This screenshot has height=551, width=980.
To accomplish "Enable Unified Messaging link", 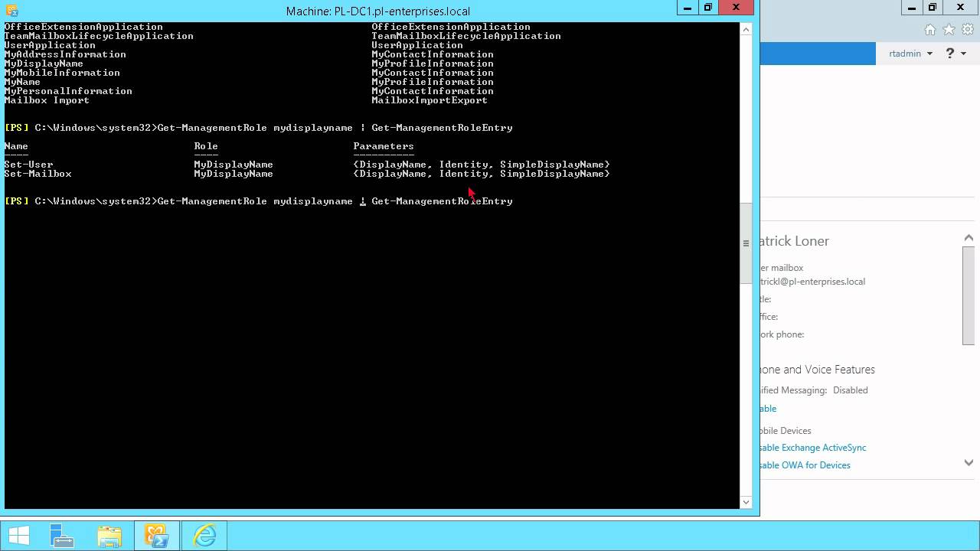I will pos(768,409).
